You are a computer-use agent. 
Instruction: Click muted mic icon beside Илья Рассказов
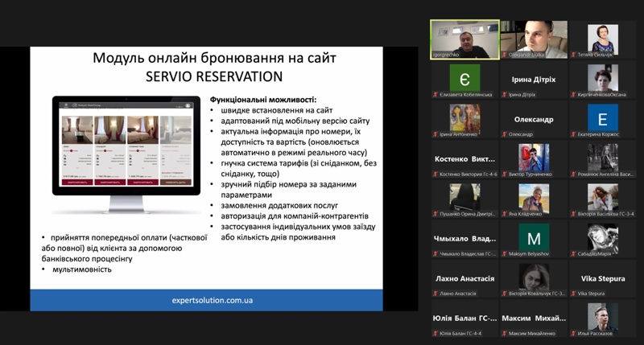(x=573, y=333)
